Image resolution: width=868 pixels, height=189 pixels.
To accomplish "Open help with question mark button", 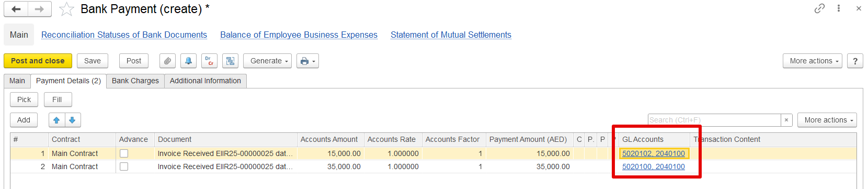I will pos(855,61).
